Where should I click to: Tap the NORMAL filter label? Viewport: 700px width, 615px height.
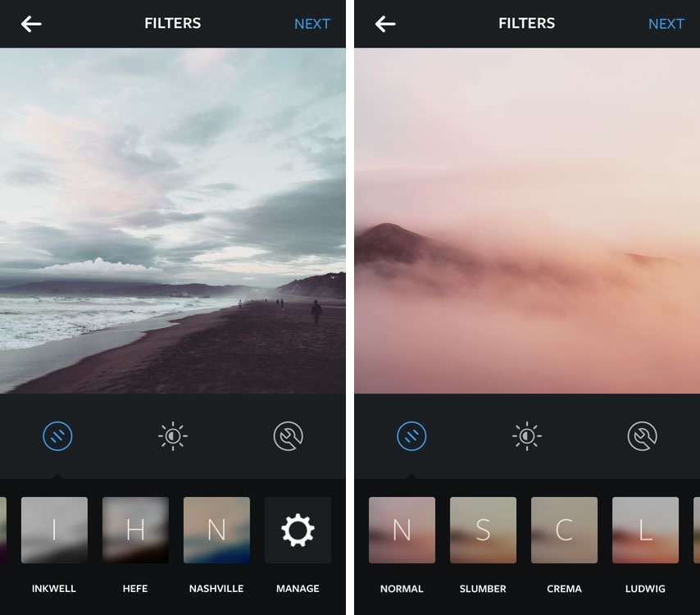pos(402,589)
